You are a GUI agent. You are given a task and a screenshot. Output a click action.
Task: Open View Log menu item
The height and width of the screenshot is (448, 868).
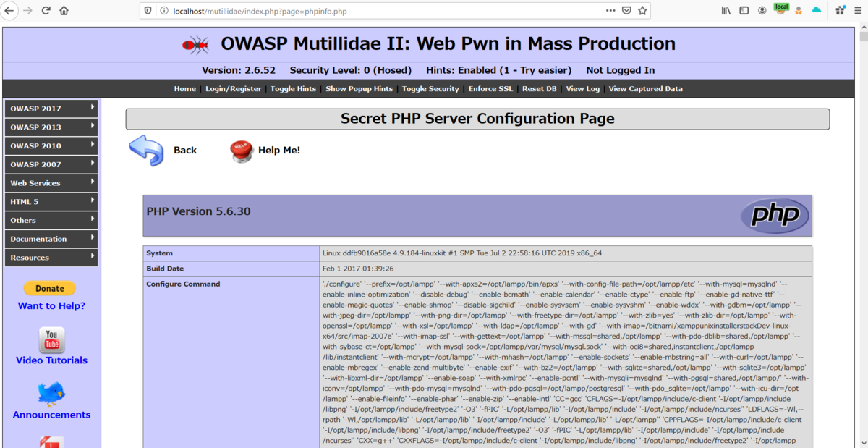(583, 89)
